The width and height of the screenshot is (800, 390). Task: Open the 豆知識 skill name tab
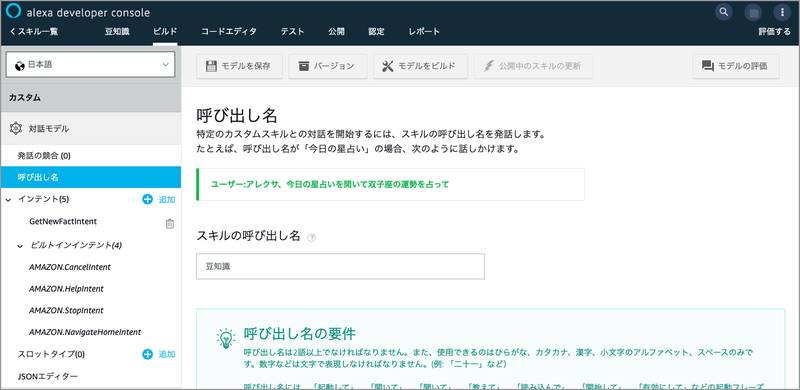[117, 32]
